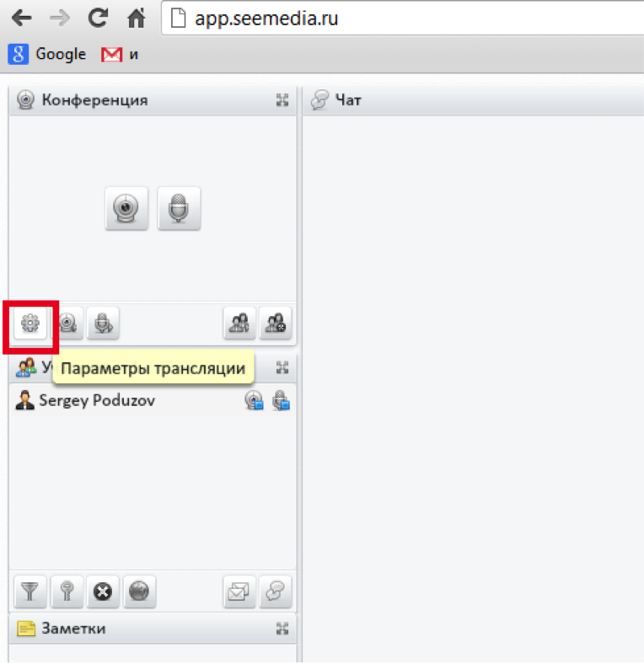Click the participants button with arrow in conference toolbar
The image size is (644, 663).
(239, 323)
